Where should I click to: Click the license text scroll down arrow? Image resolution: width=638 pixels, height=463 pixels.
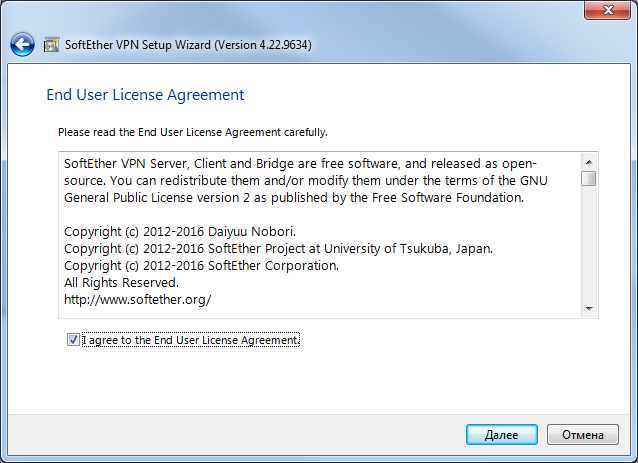click(x=589, y=309)
